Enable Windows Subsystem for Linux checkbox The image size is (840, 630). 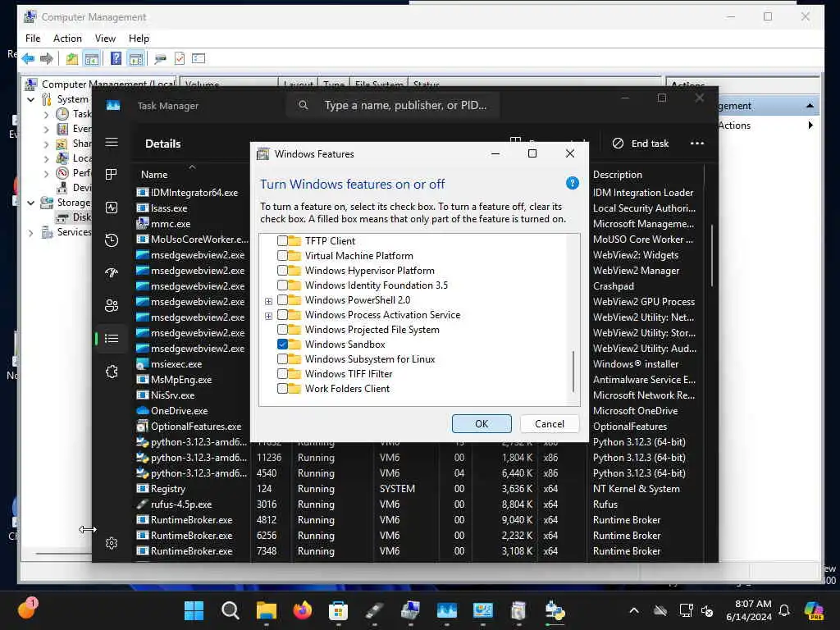tap(282, 359)
